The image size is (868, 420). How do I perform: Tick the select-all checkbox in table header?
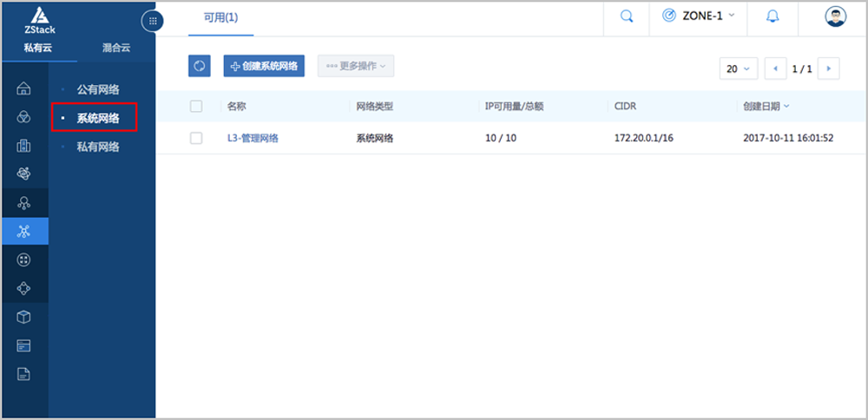click(196, 106)
